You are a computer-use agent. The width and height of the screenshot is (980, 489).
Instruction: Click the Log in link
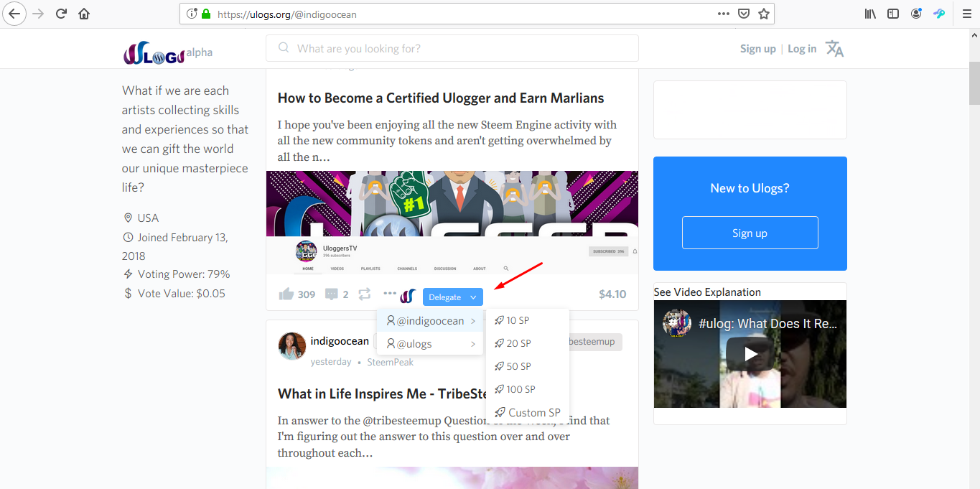pyautogui.click(x=802, y=49)
